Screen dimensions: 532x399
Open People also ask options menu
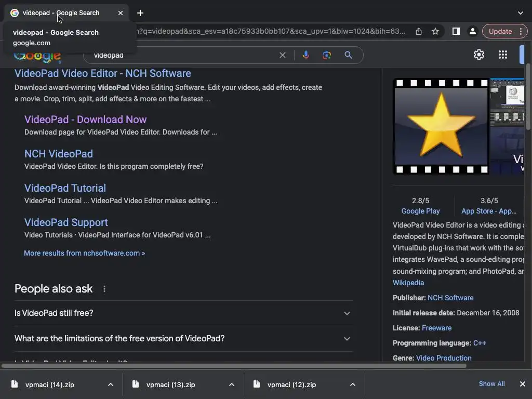(104, 289)
